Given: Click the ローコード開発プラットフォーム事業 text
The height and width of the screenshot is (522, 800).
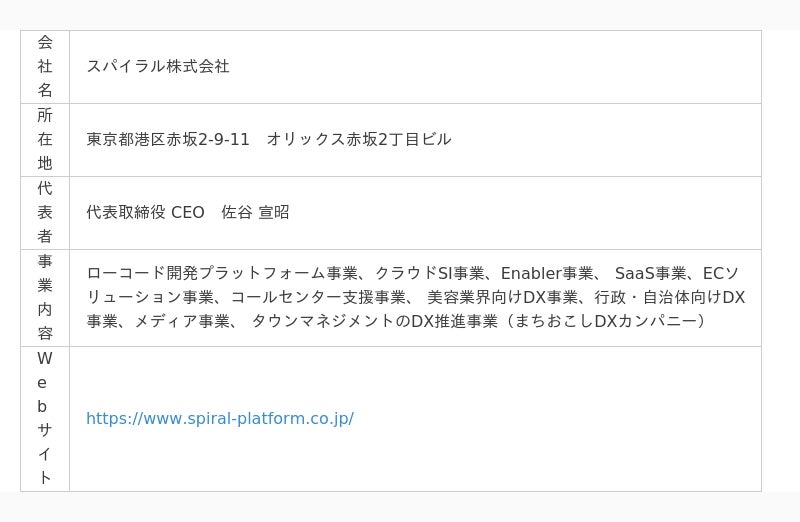Looking at the screenshot, I should coord(222,274).
